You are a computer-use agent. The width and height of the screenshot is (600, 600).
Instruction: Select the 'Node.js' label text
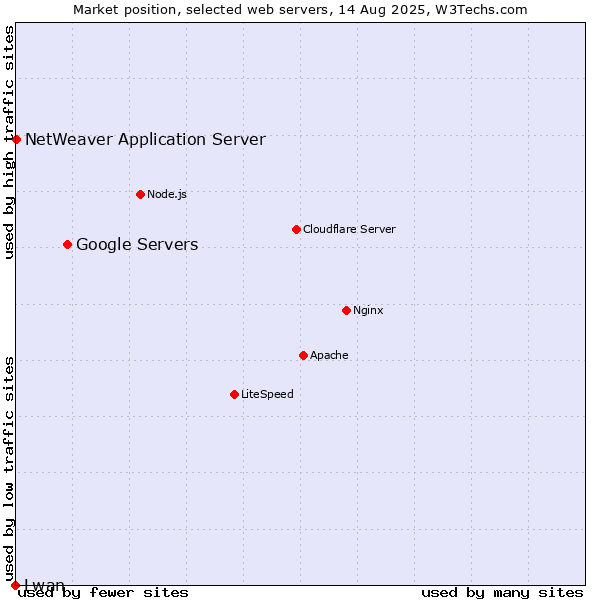tap(167, 194)
